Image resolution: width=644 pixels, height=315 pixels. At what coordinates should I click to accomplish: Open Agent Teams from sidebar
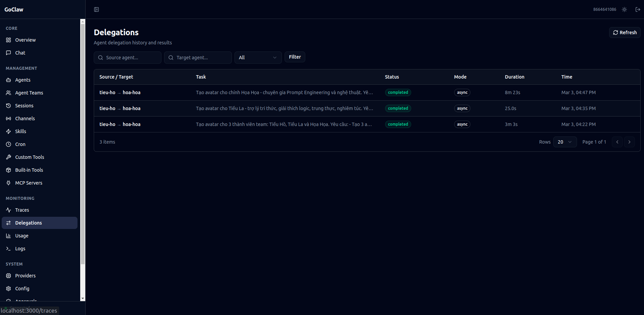[29, 93]
